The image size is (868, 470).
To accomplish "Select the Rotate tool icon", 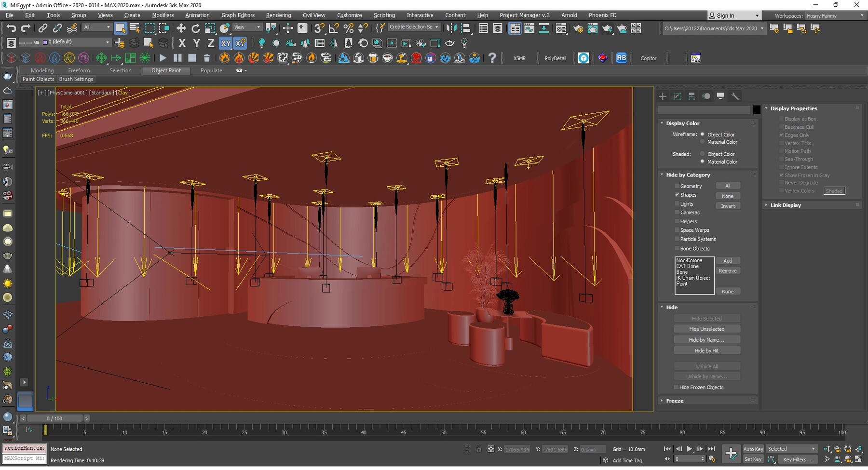I will [195, 28].
